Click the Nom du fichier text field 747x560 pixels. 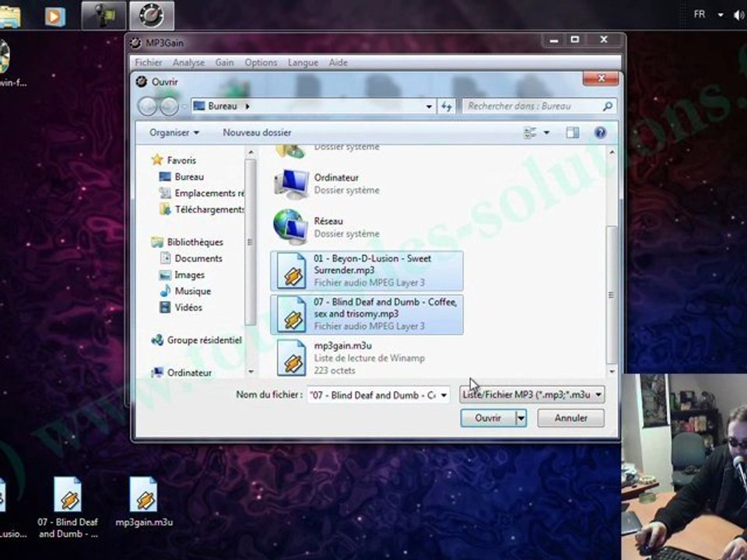373,395
